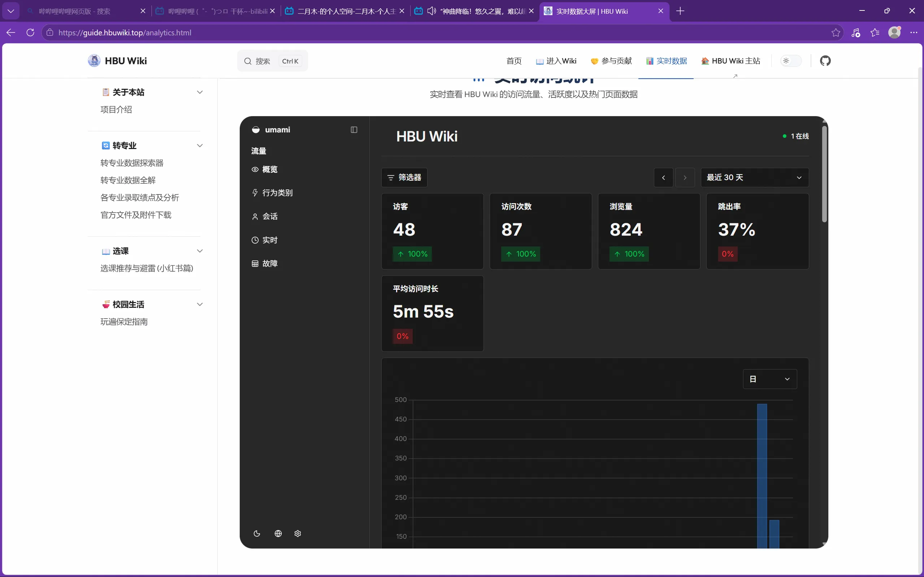The height and width of the screenshot is (577, 924).
Task: Open 实时 in umami sidebar
Action: (x=265, y=240)
